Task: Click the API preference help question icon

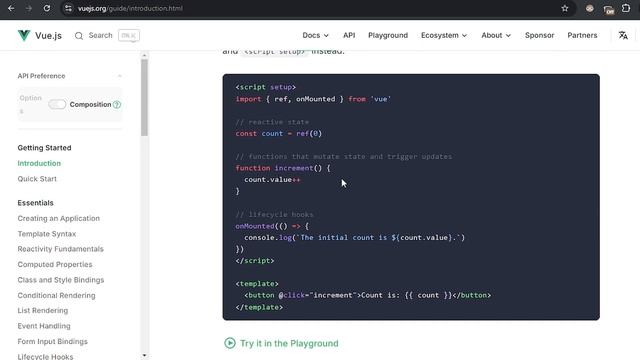Action: (117, 104)
